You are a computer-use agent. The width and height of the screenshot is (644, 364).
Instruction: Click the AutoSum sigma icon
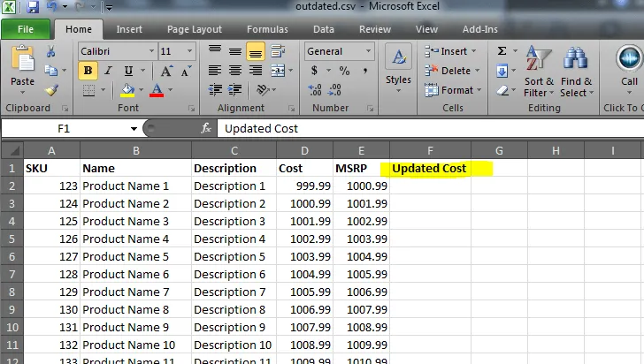pyautogui.click(x=502, y=52)
